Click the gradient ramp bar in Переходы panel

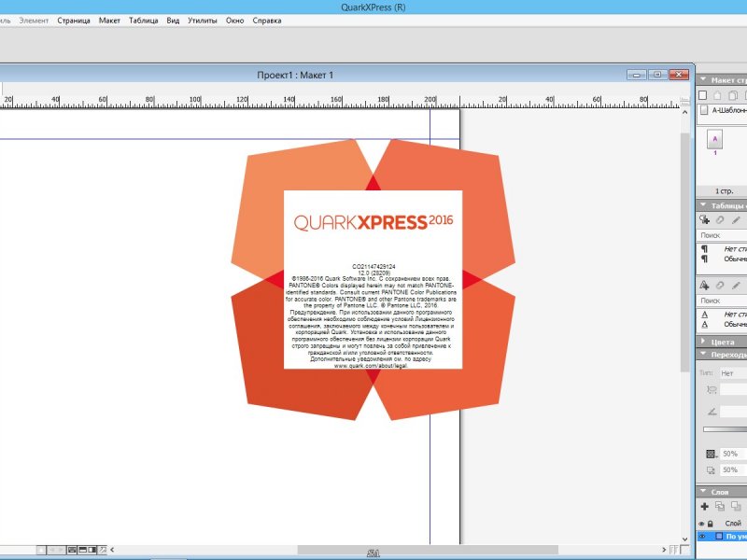[x=726, y=429]
